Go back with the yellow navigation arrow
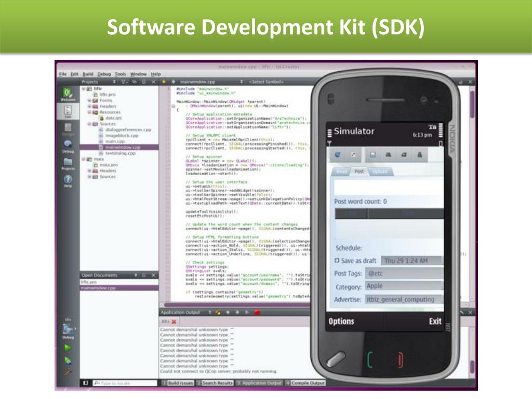 click(x=164, y=82)
